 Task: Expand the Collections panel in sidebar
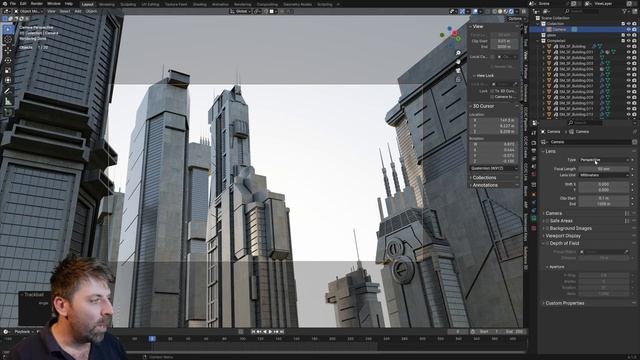(x=484, y=178)
